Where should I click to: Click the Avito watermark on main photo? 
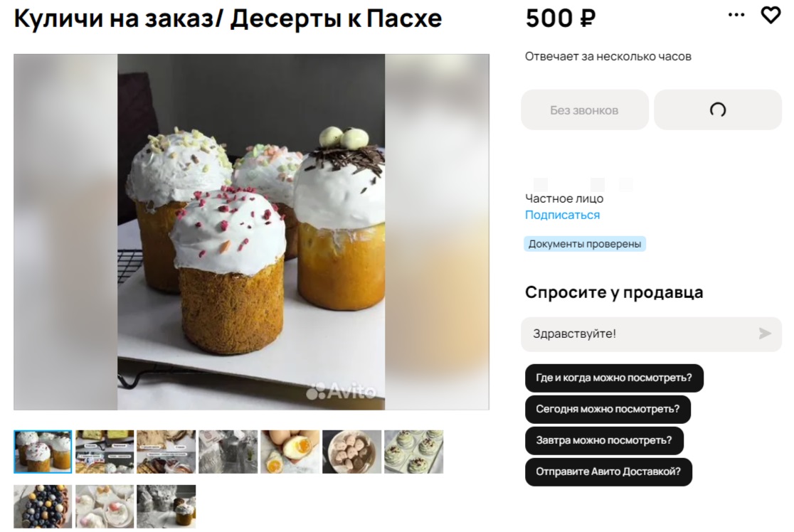pos(342,390)
